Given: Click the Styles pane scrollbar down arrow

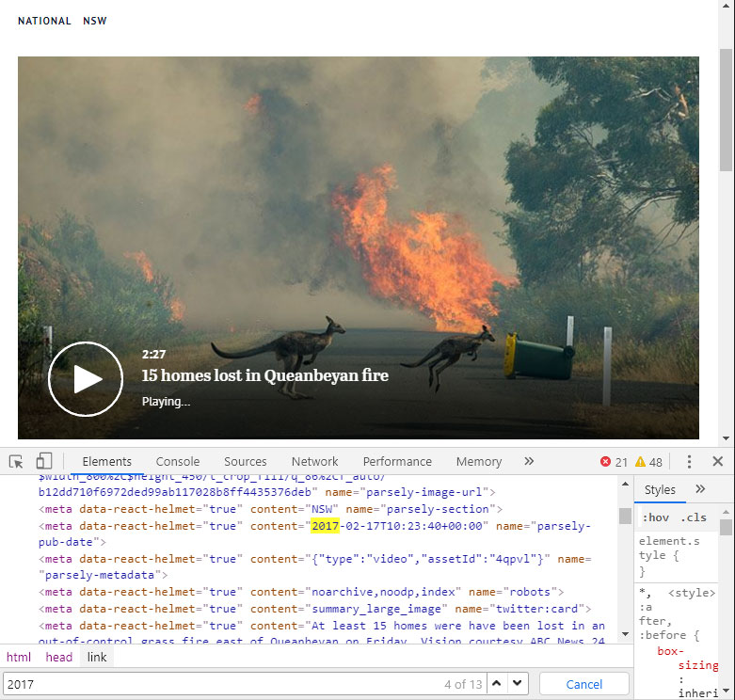Looking at the screenshot, I should click(x=727, y=692).
